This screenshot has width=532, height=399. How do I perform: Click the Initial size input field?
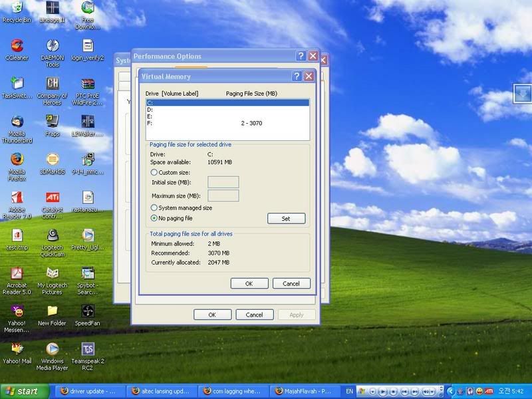pos(223,182)
